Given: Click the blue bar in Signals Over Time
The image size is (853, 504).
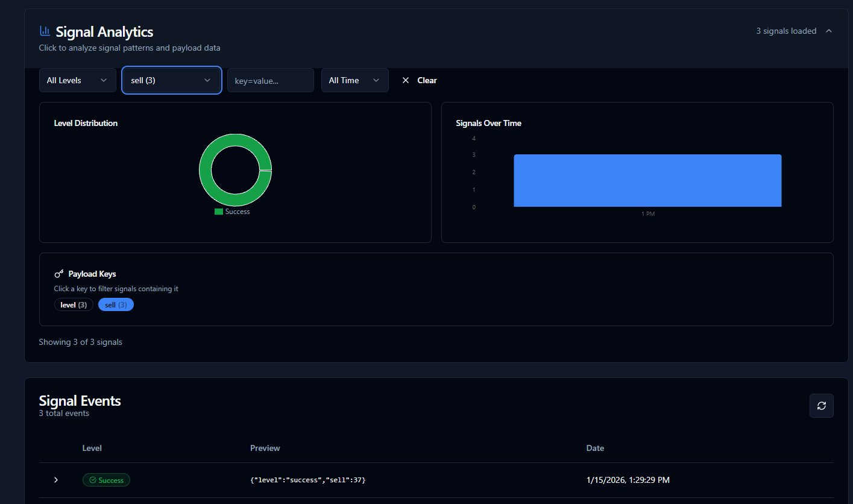Looking at the screenshot, I should click(647, 180).
